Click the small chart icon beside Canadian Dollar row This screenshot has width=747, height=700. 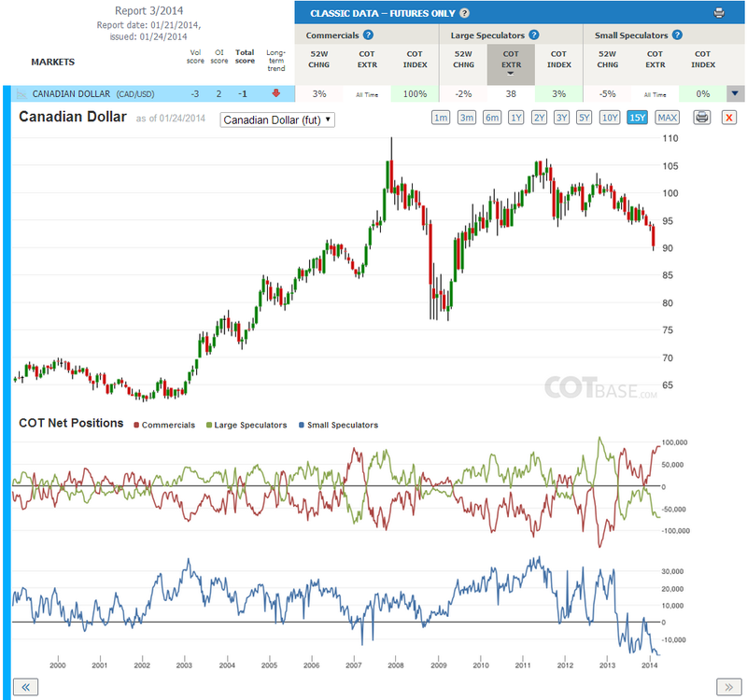click(x=21, y=94)
